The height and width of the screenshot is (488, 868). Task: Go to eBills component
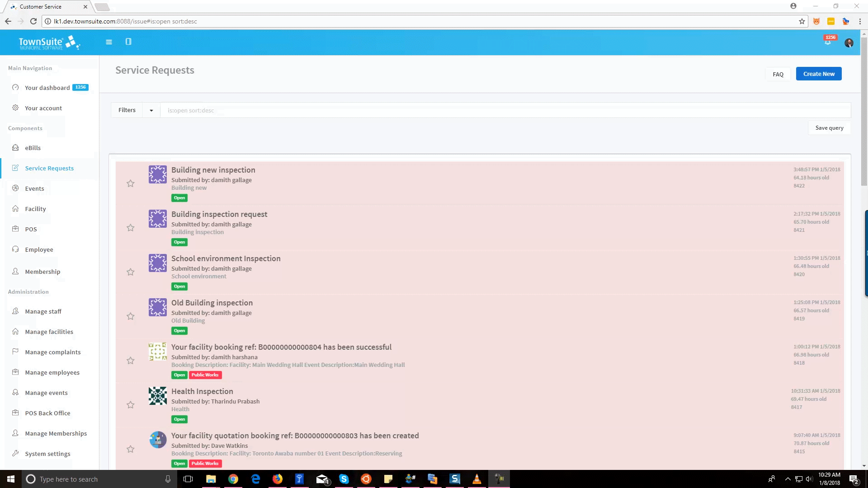coord(33,148)
